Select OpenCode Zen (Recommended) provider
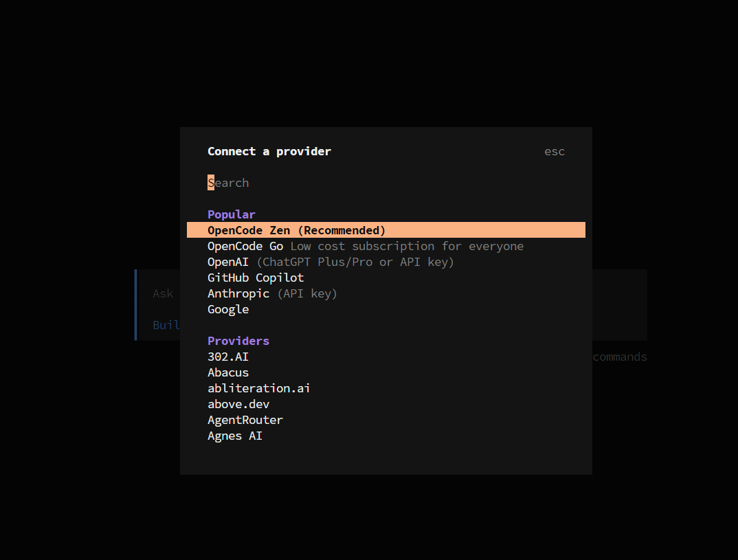 [x=386, y=230]
